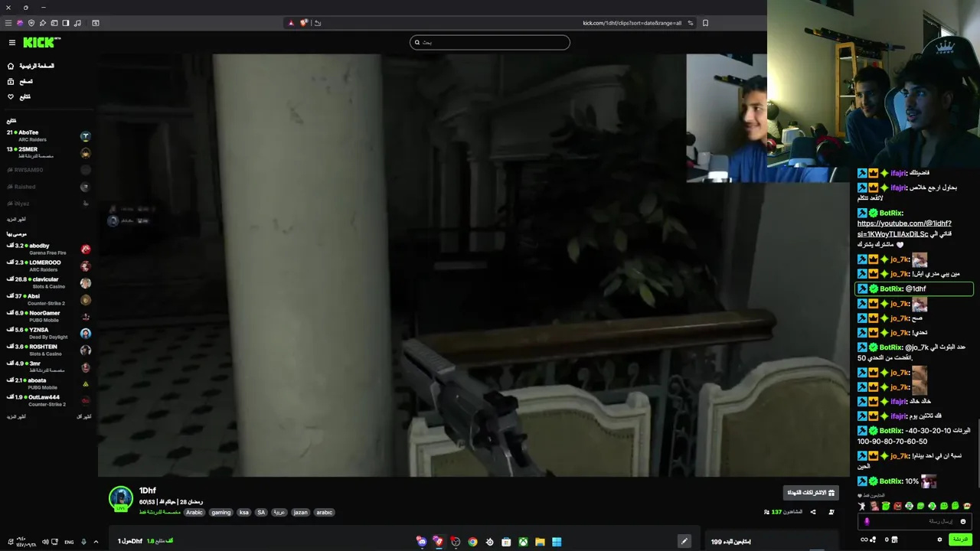The height and width of the screenshot is (551, 980).
Task: Open chat settings gear icon
Action: (939, 540)
